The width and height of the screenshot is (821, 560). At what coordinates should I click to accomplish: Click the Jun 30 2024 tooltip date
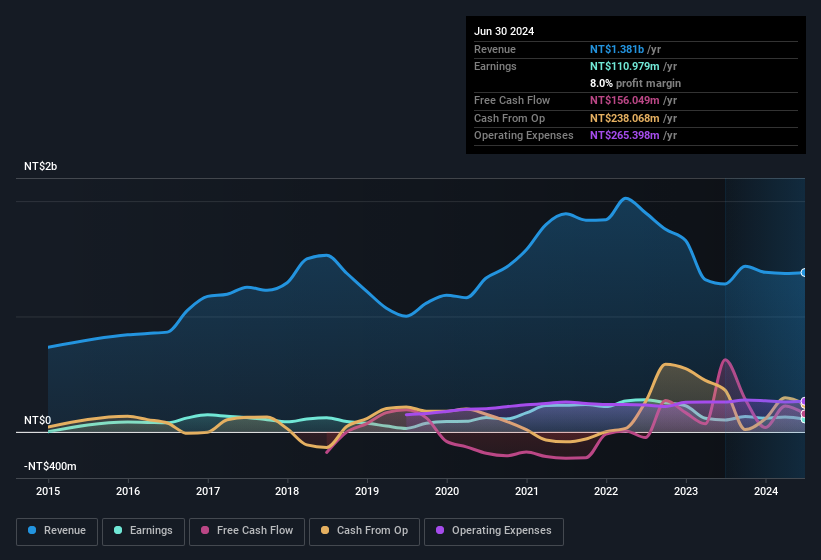pos(504,31)
